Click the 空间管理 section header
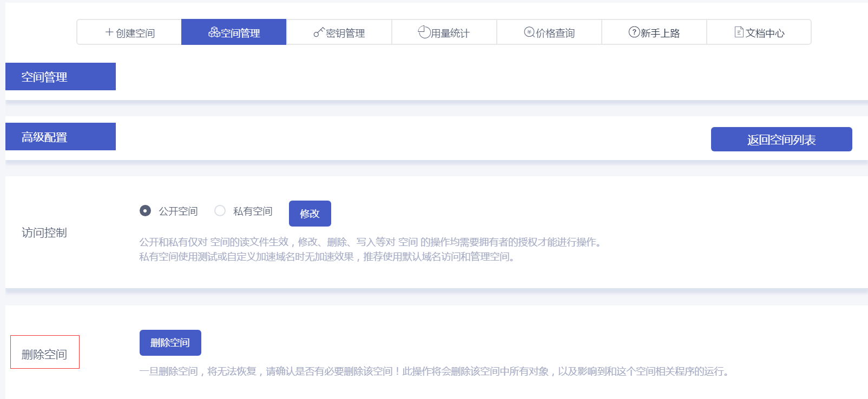868x399 pixels. [61, 77]
